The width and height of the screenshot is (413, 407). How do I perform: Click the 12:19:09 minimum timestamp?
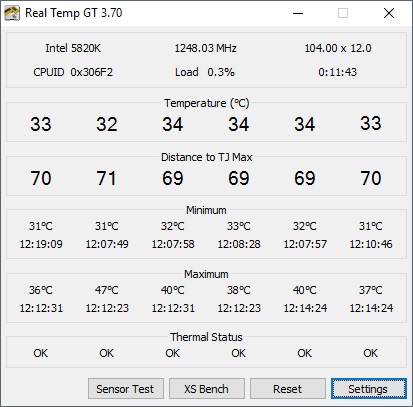click(41, 244)
